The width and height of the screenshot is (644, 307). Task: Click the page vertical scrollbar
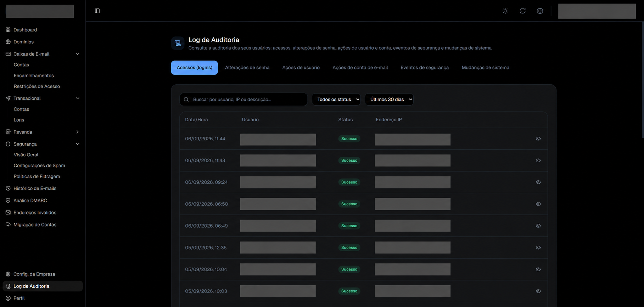[x=643, y=80]
